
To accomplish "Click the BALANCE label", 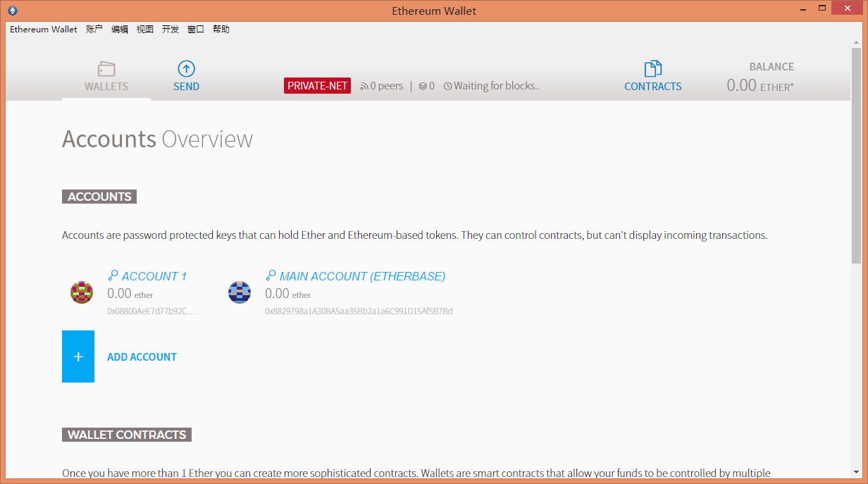I will (771, 67).
